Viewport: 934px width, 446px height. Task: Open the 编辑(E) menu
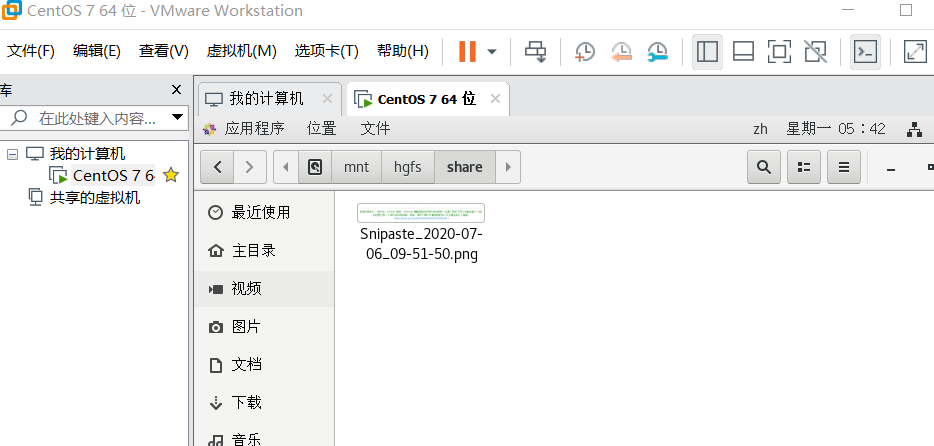click(96, 51)
